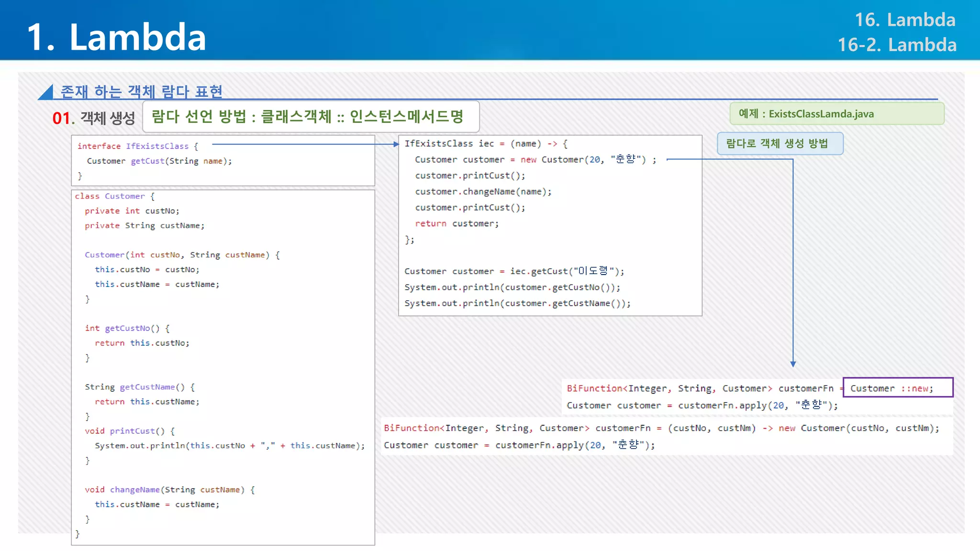The height and width of the screenshot is (551, 980).
Task: Click the 'IfExistsClass iec = (name) ->' line
Action: (x=486, y=143)
